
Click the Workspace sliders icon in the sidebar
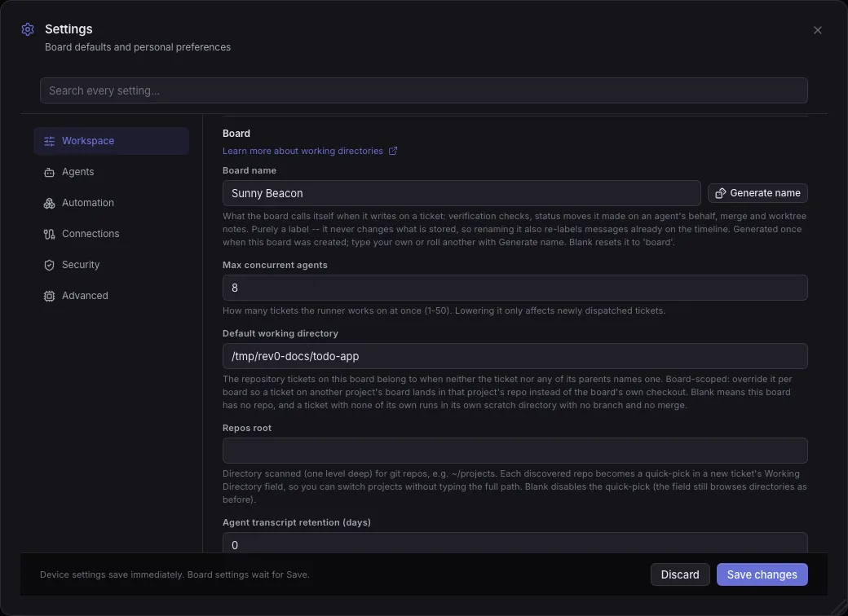coord(49,141)
